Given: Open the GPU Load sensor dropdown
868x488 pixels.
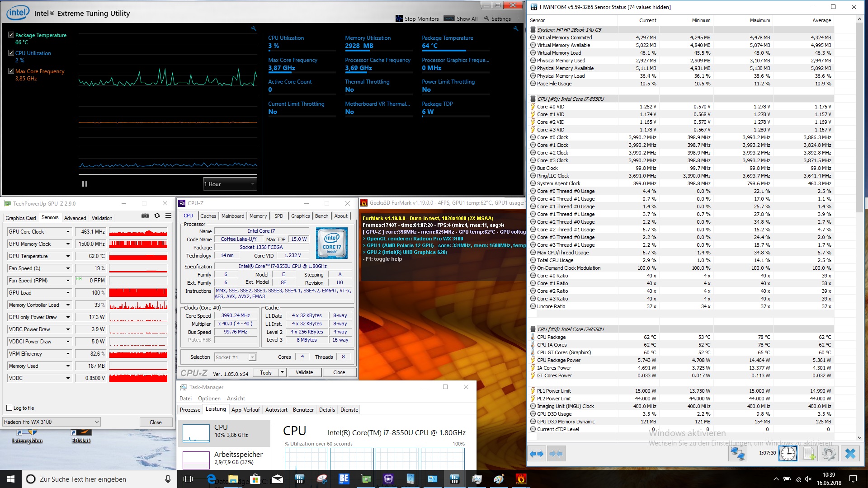Looking at the screenshot, I should point(68,293).
